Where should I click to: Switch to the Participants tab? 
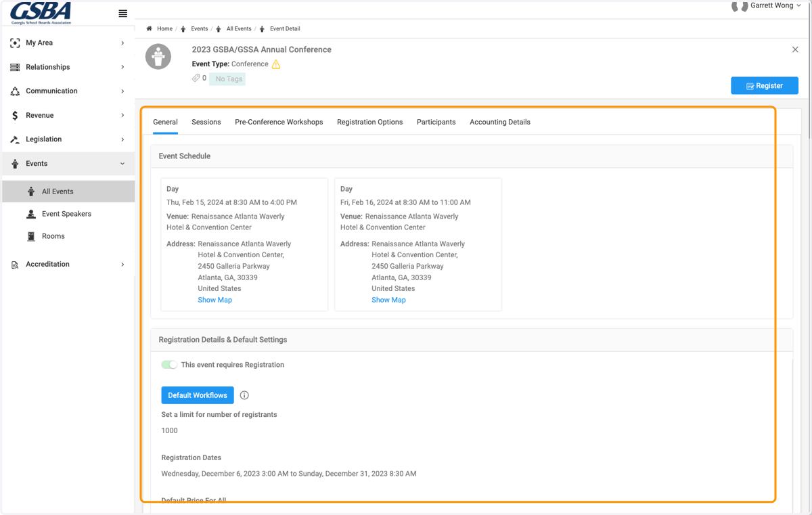(x=436, y=122)
